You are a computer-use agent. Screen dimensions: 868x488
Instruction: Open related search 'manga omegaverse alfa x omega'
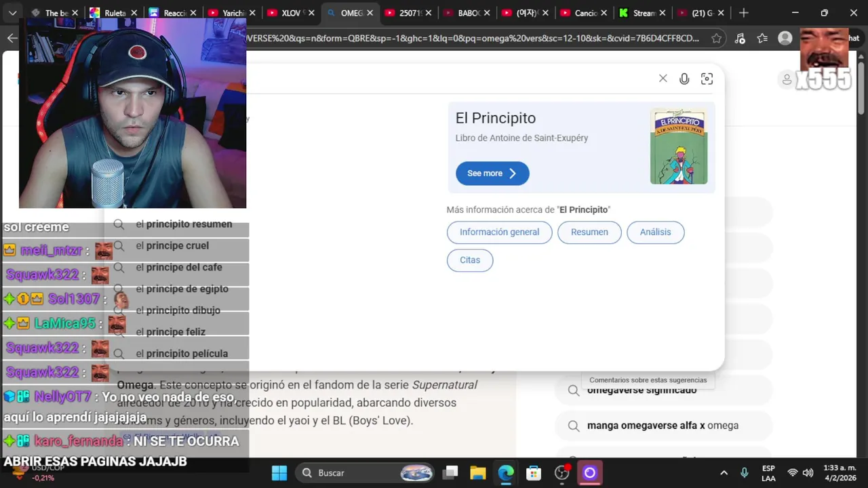(663, 426)
